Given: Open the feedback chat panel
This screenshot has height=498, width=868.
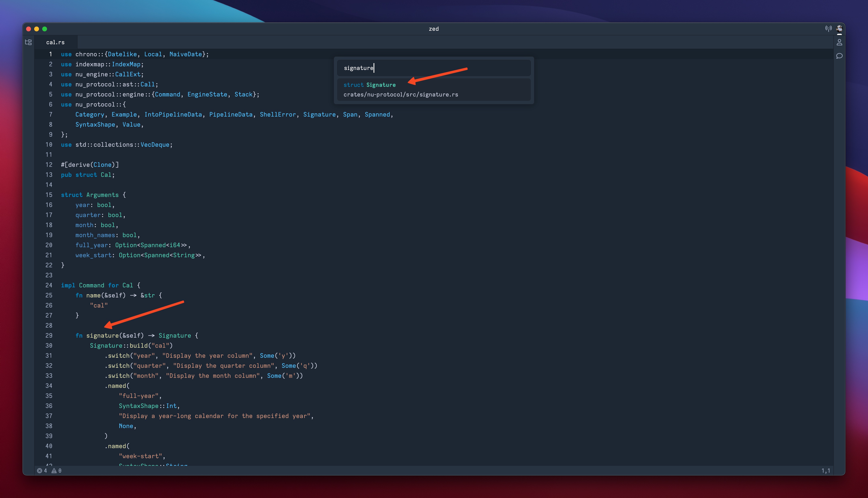Looking at the screenshot, I should coord(840,56).
